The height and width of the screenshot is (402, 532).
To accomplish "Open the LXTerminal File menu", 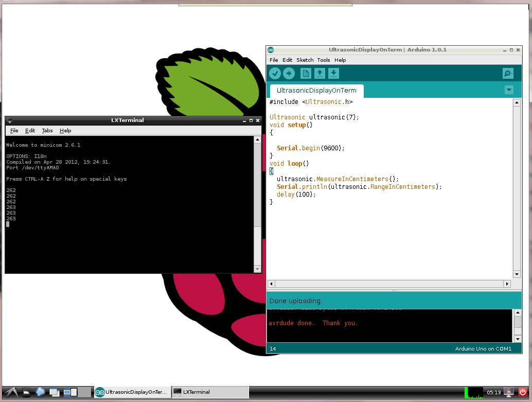I will click(x=14, y=131).
